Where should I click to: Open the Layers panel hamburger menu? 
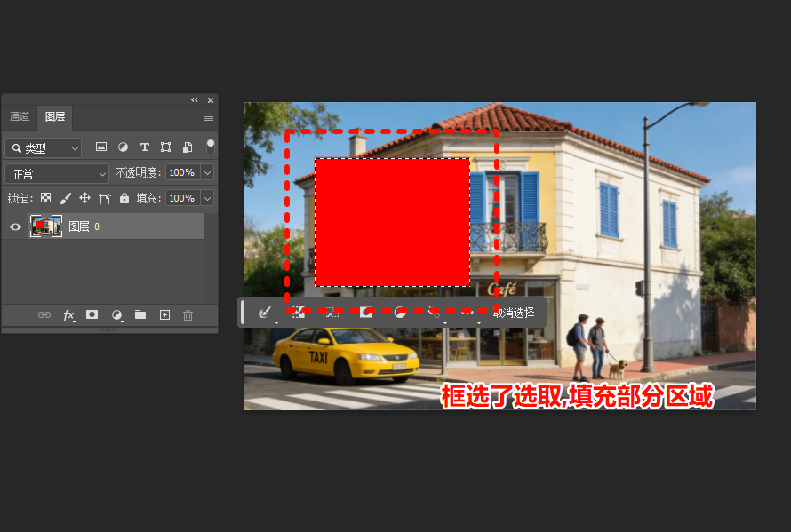[209, 116]
